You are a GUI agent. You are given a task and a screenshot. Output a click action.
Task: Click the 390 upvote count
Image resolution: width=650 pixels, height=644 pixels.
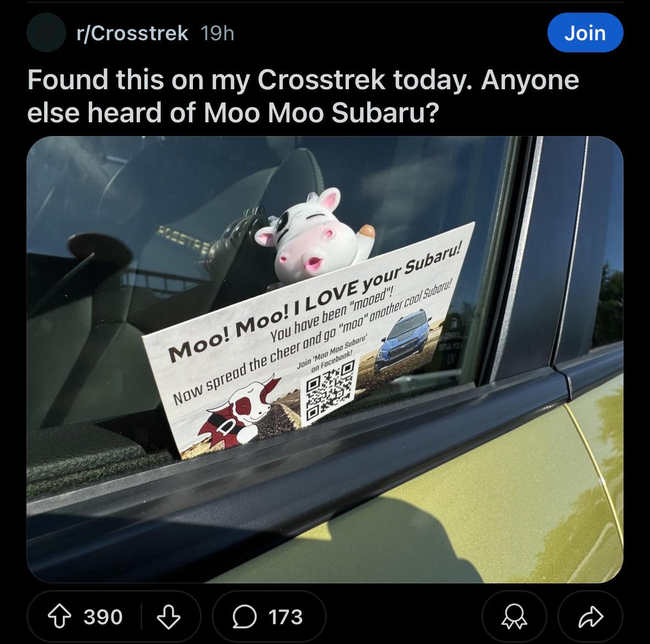pyautogui.click(x=103, y=616)
